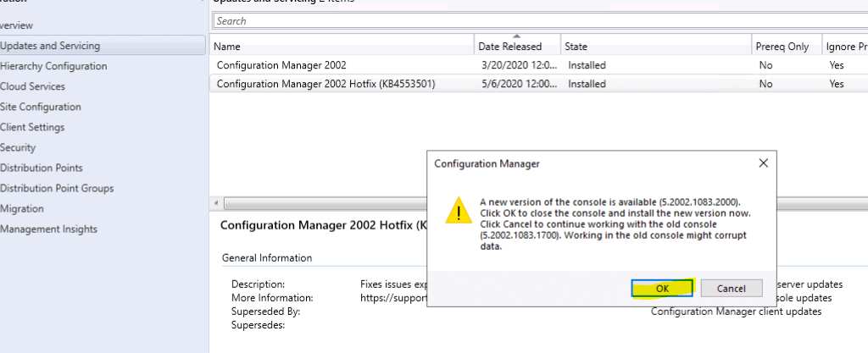This screenshot has width=868, height=353.
Task: Close the Configuration Manager dialog
Action: [x=764, y=163]
